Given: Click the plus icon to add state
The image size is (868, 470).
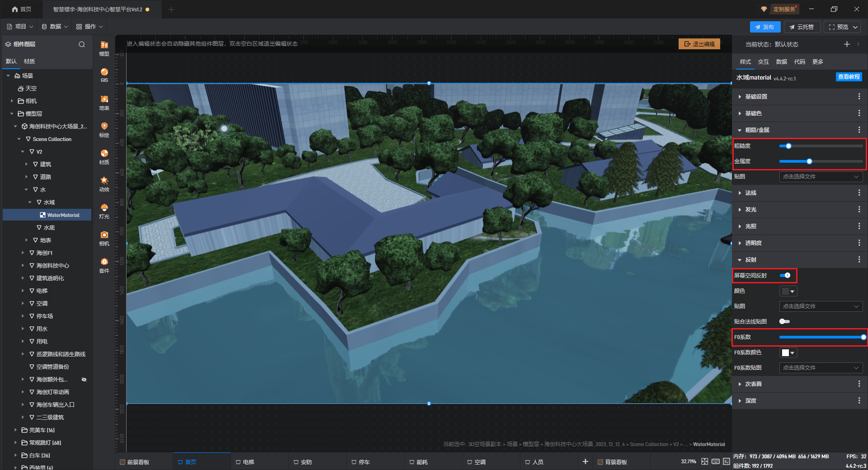Looking at the screenshot, I should coord(847,44).
